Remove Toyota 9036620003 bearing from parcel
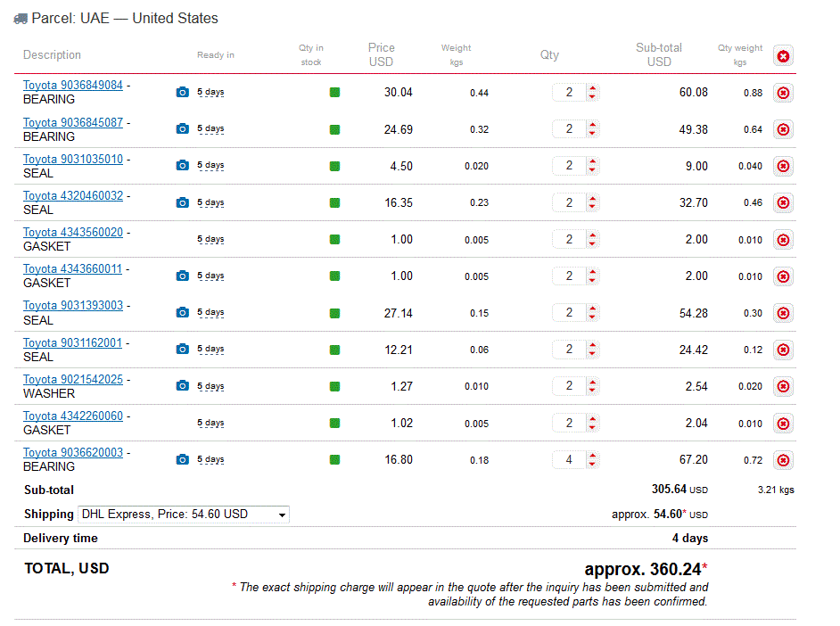The height and width of the screenshot is (626, 840). pos(783,460)
